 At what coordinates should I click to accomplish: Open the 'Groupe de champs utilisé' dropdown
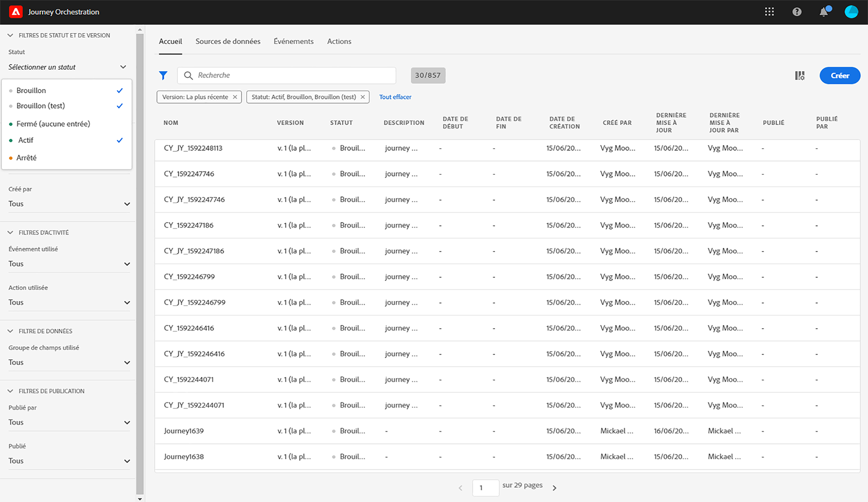[x=69, y=363]
